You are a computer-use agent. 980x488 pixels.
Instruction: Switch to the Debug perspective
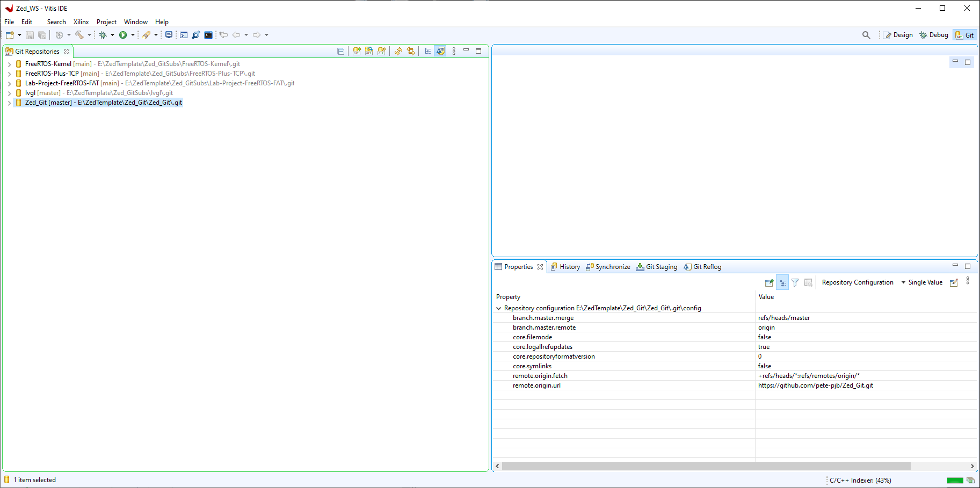click(x=934, y=35)
